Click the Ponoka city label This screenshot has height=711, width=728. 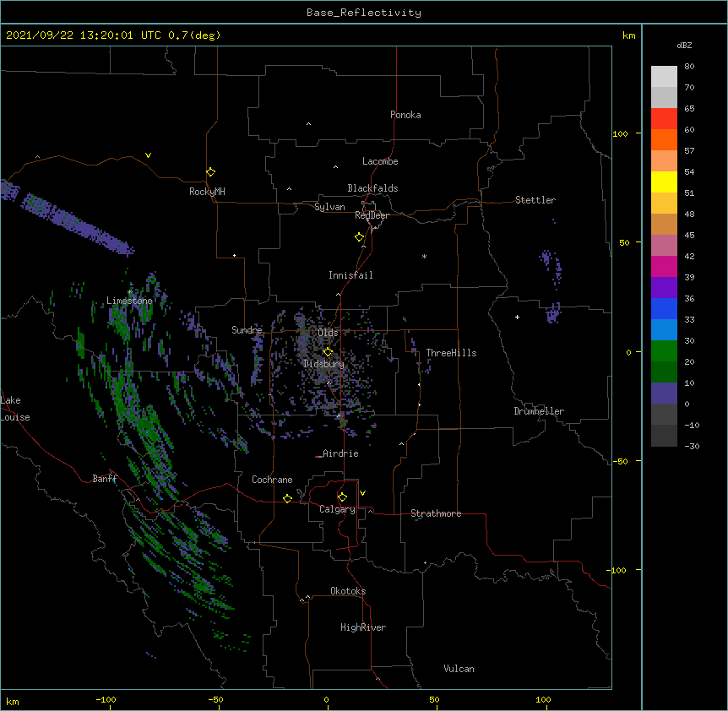click(x=405, y=115)
